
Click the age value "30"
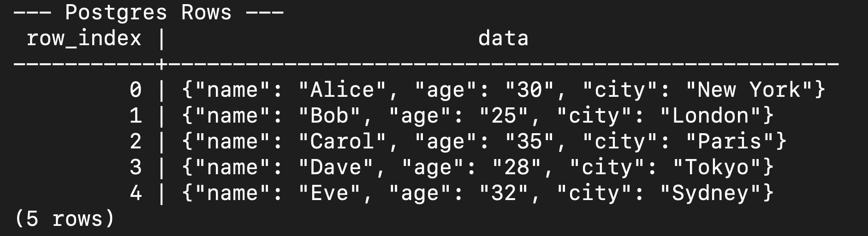pyautogui.click(x=529, y=90)
